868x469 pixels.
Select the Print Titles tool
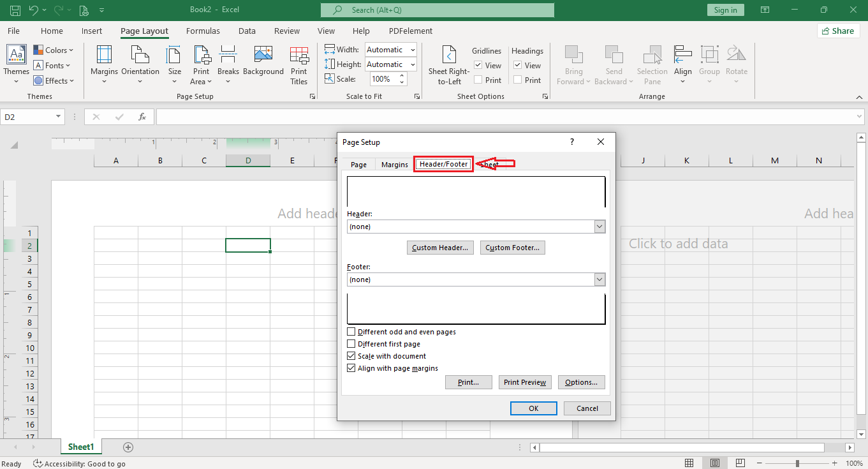298,64
